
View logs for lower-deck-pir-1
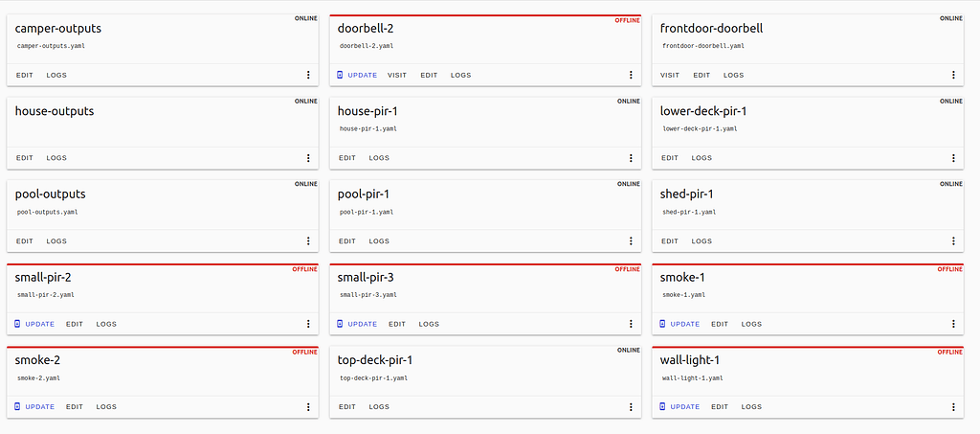702,158
